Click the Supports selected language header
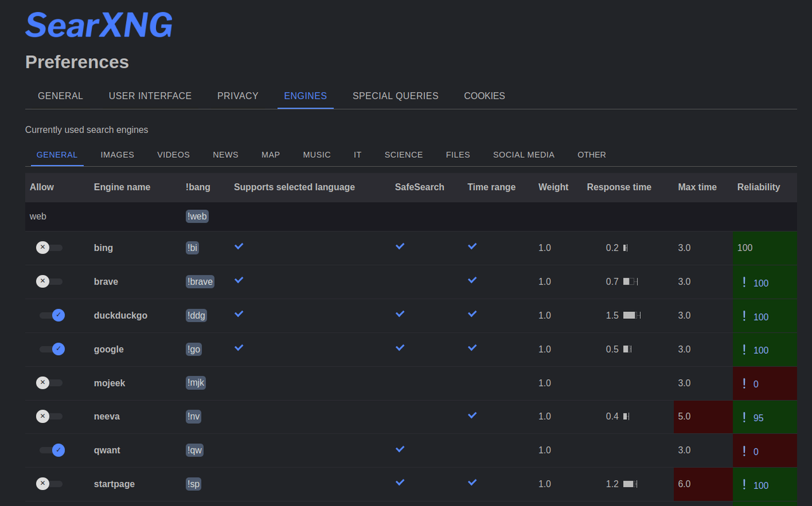812x506 pixels. tap(294, 187)
